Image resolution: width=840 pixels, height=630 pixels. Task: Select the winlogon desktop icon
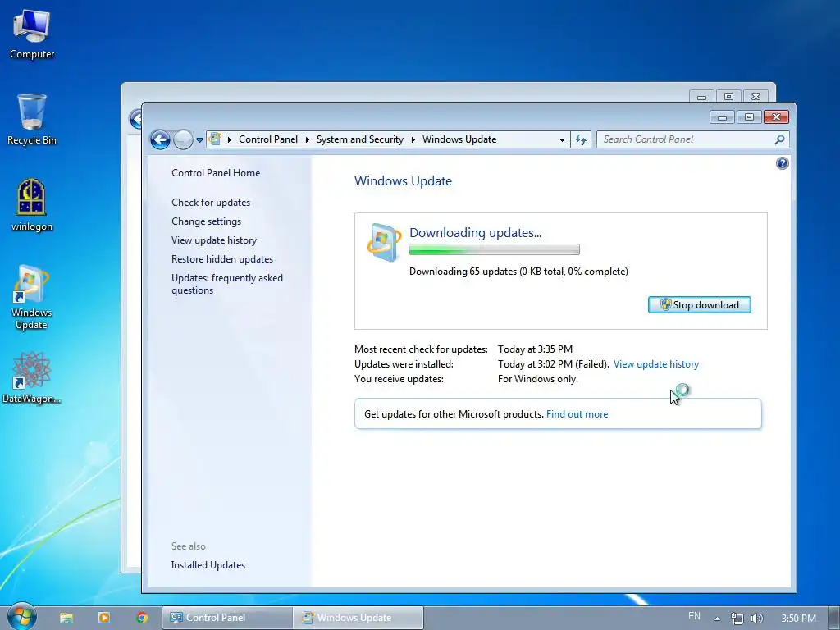coord(32,204)
